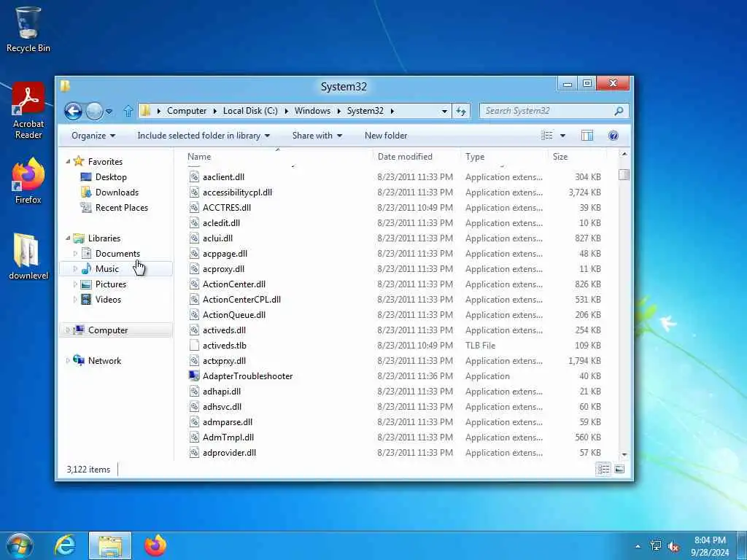The height and width of the screenshot is (560, 747).
Task: Select Acrobat Reader desktop shortcut
Action: tap(28, 111)
